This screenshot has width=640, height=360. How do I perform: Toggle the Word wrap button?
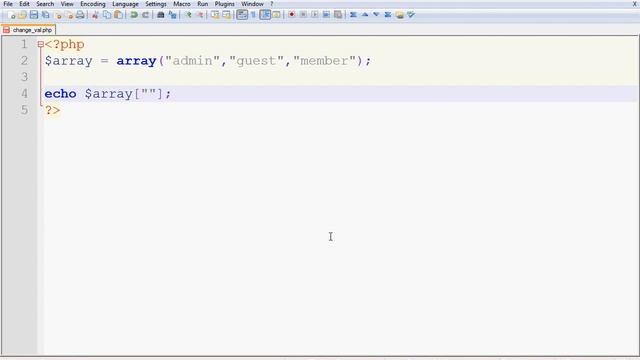click(242, 15)
